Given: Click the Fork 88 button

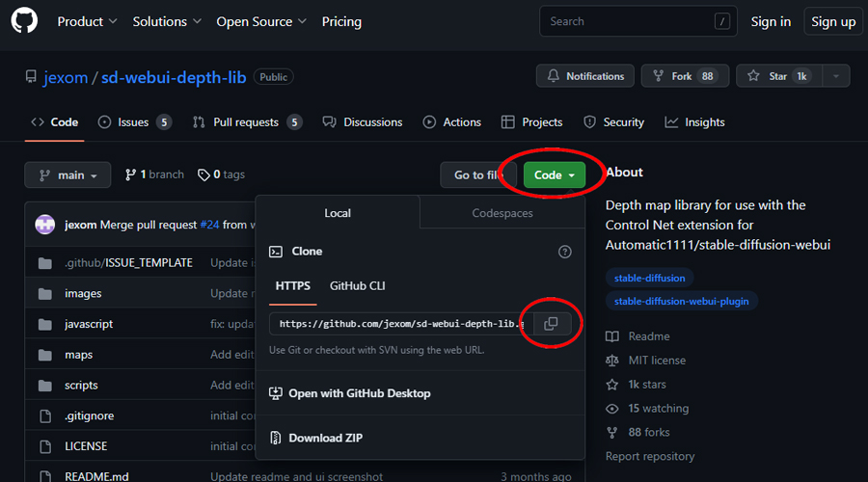Looking at the screenshot, I should 685,76.
